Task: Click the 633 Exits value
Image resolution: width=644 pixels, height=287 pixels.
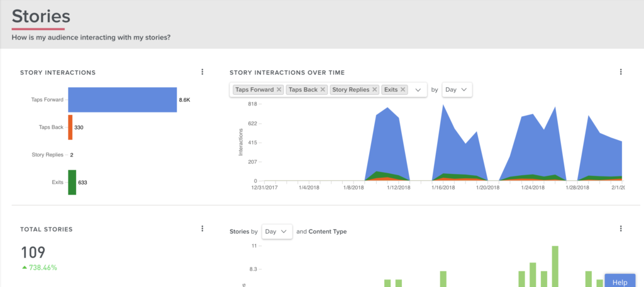Action: (82, 183)
